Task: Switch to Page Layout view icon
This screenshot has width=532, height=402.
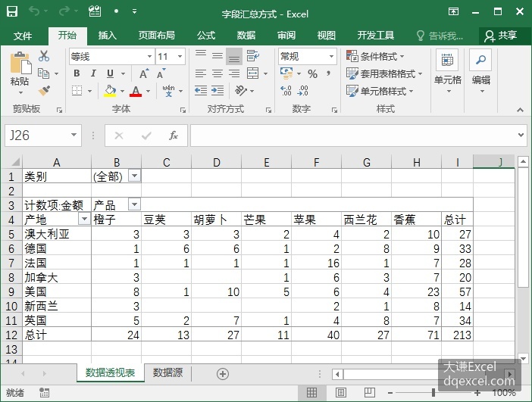Action: coord(340,392)
